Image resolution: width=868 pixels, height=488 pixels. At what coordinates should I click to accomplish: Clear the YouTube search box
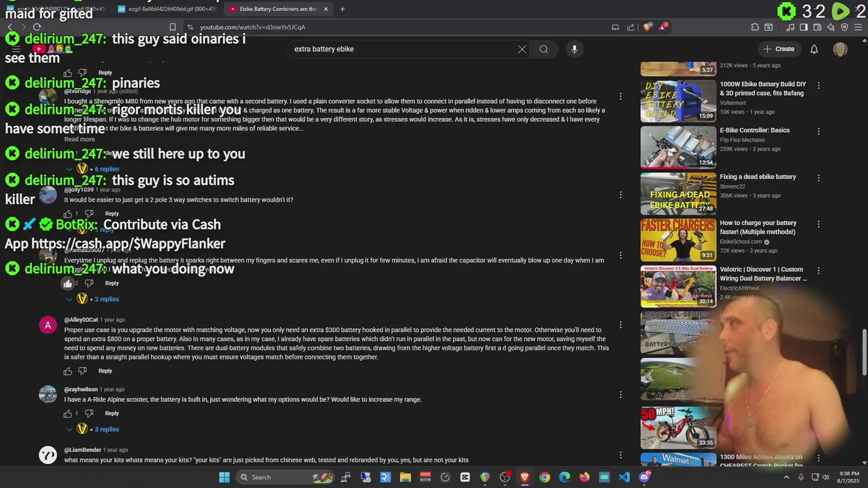click(522, 49)
